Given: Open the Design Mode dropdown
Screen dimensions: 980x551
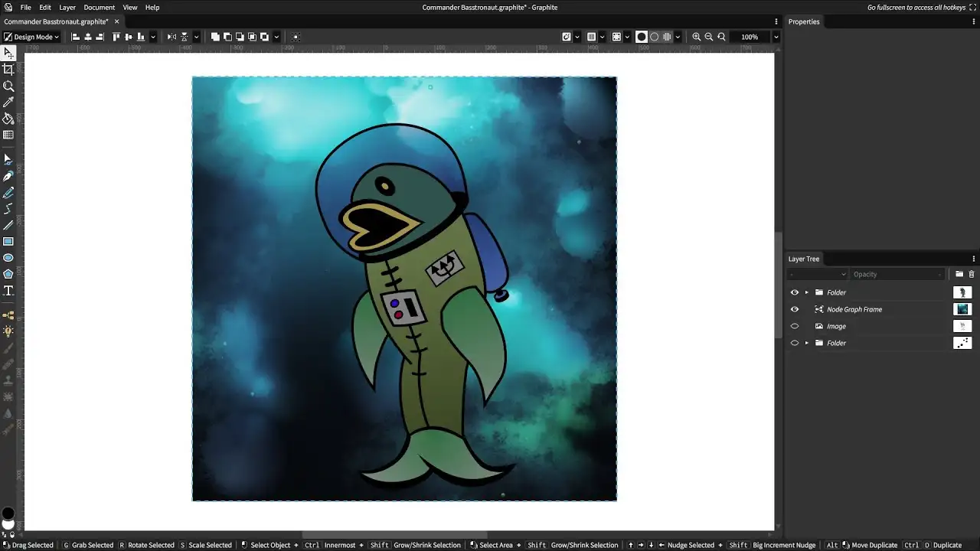Looking at the screenshot, I should tap(31, 37).
